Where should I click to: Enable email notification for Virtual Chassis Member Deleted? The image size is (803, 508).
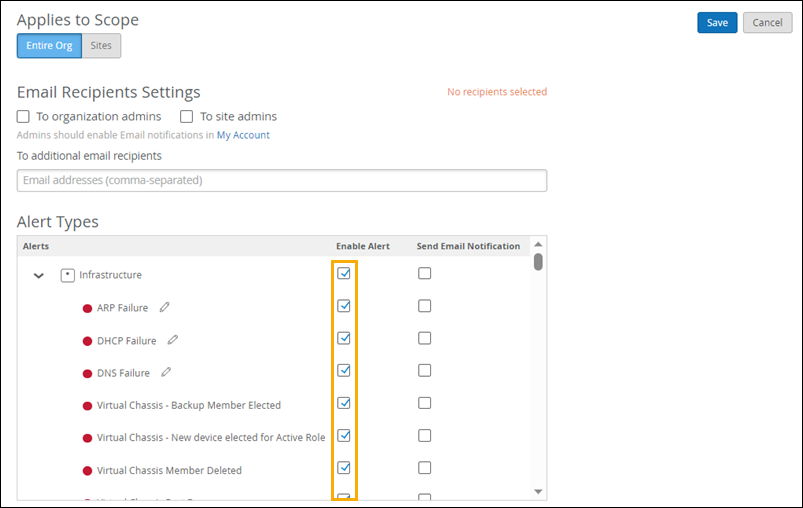coord(425,468)
